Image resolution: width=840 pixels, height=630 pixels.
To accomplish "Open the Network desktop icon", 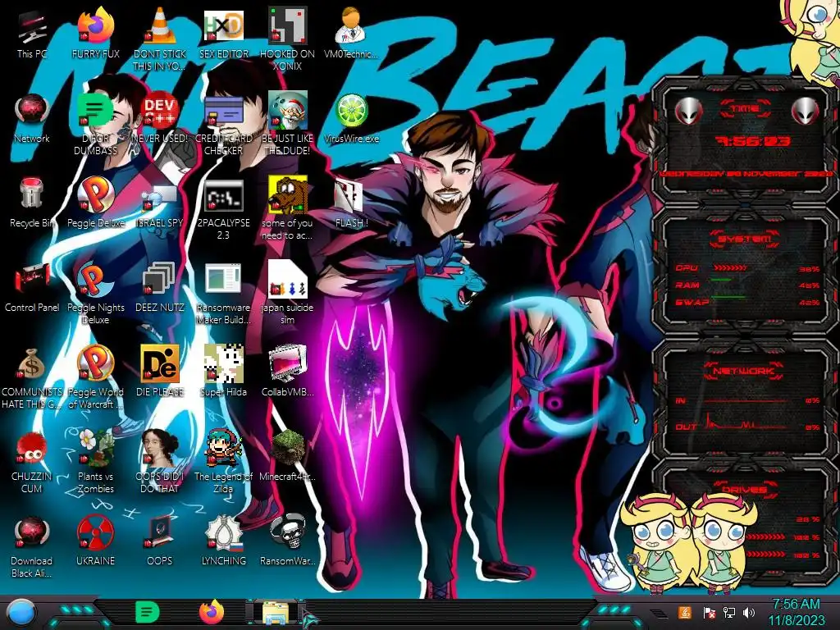I will pyautogui.click(x=32, y=119).
